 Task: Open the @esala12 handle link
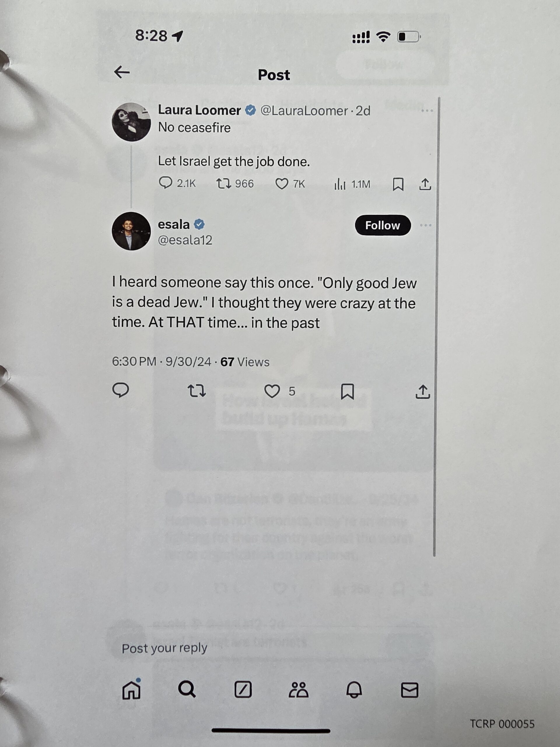[185, 240]
